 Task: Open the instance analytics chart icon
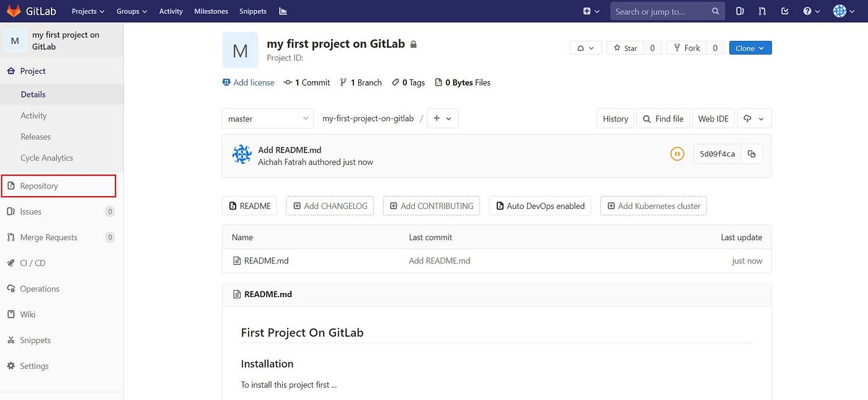(x=283, y=11)
